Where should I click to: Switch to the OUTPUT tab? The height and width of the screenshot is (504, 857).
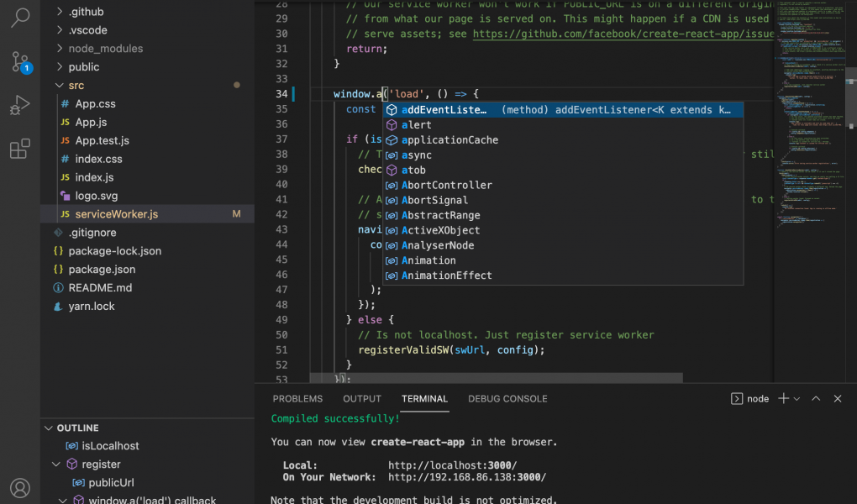362,399
